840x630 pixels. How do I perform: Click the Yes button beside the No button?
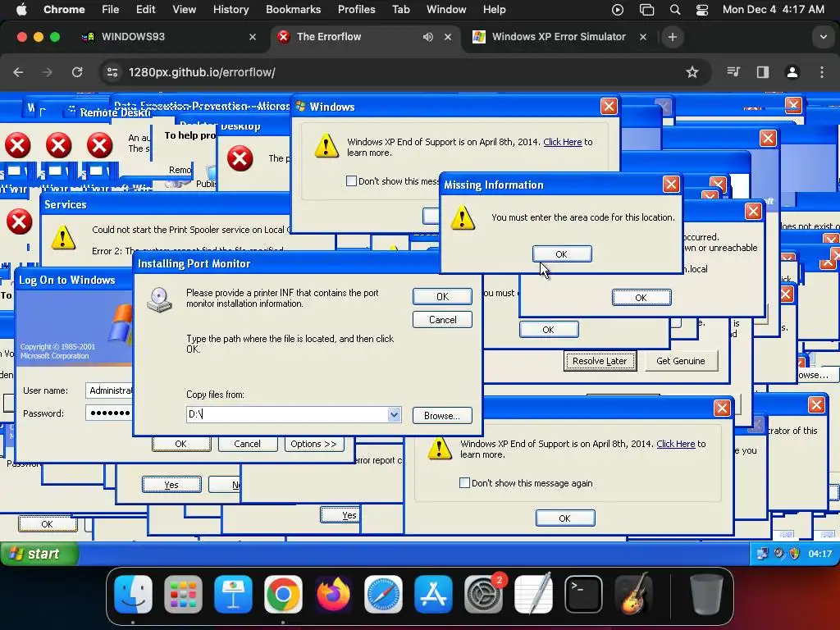pyautogui.click(x=171, y=484)
